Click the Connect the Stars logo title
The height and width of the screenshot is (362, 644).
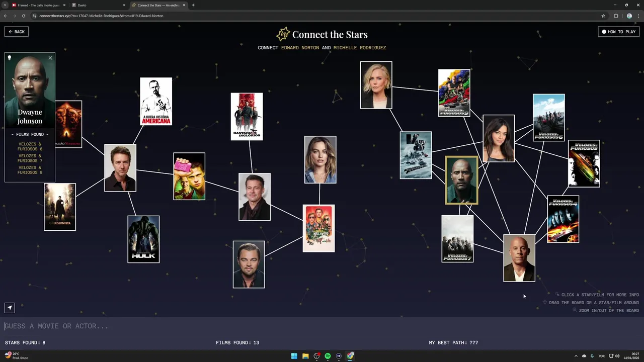click(x=322, y=34)
